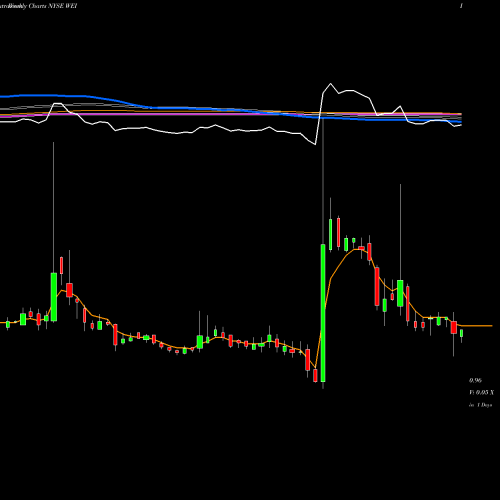Click the 'V: 0.05 M' volume label

[482, 393]
